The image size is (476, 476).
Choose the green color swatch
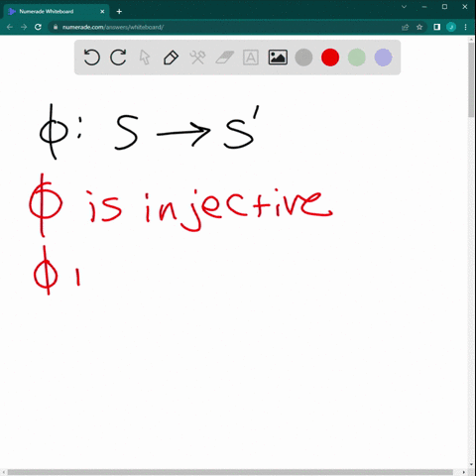357,58
